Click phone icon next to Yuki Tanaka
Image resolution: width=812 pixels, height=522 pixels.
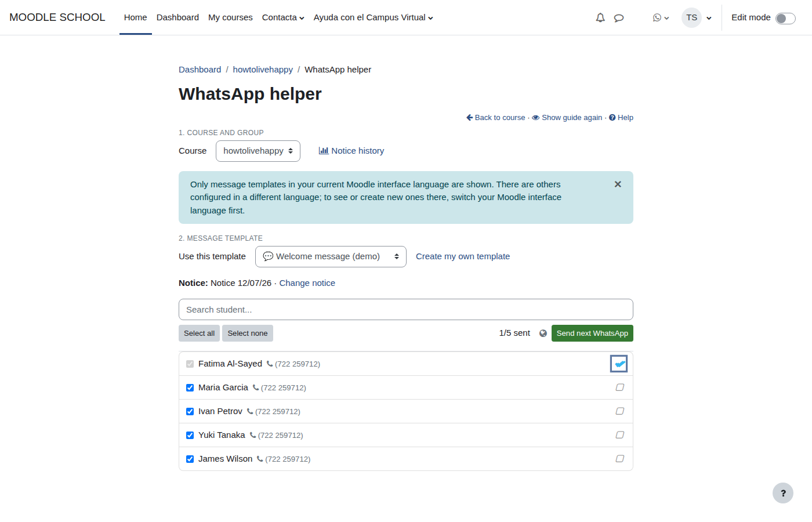point(253,436)
